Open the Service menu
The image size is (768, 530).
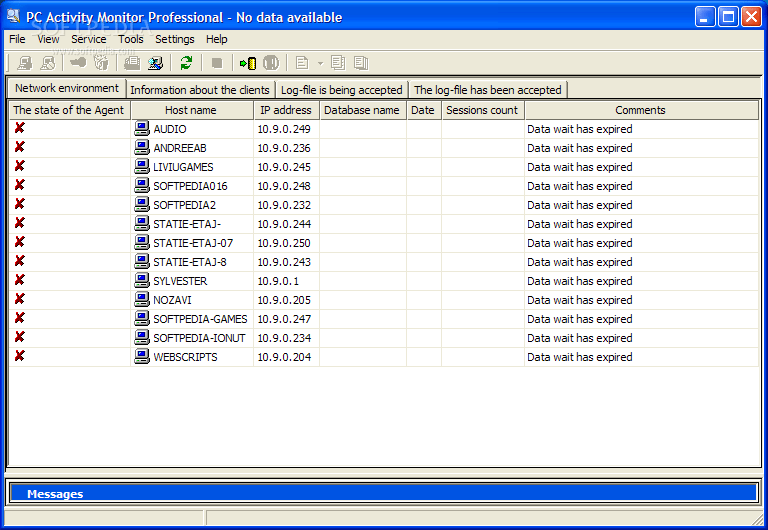click(x=89, y=39)
